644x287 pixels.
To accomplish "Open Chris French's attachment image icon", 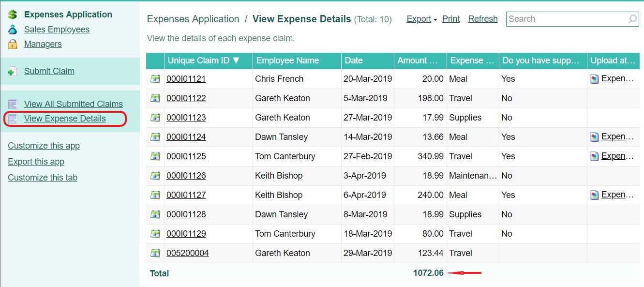I will [595, 79].
